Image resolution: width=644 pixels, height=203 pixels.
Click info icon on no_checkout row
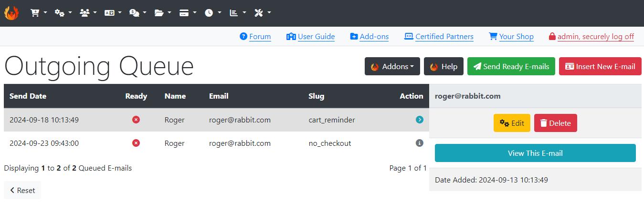tap(420, 143)
